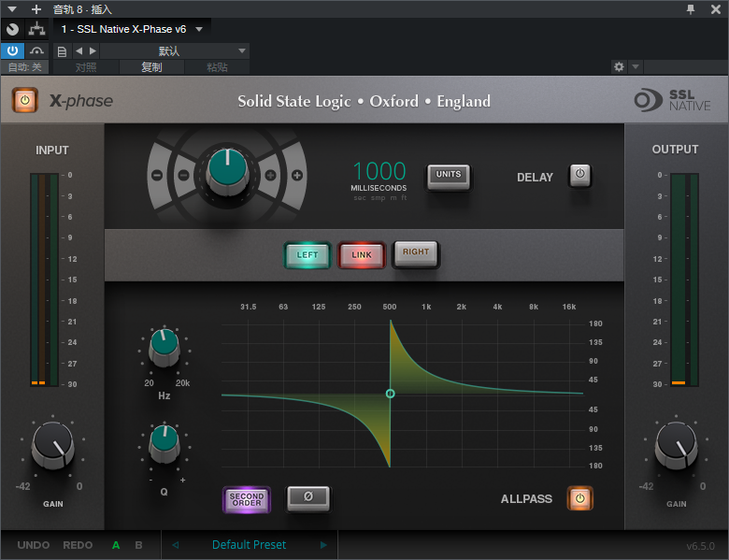Viewport: 729px width, 560px height.
Task: Go to next preset with right arrow
Action: click(x=323, y=545)
